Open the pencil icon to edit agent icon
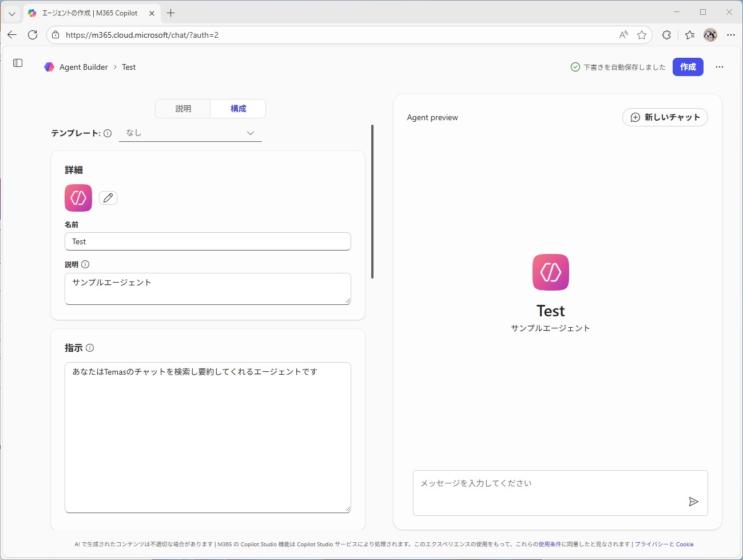 [x=108, y=197]
